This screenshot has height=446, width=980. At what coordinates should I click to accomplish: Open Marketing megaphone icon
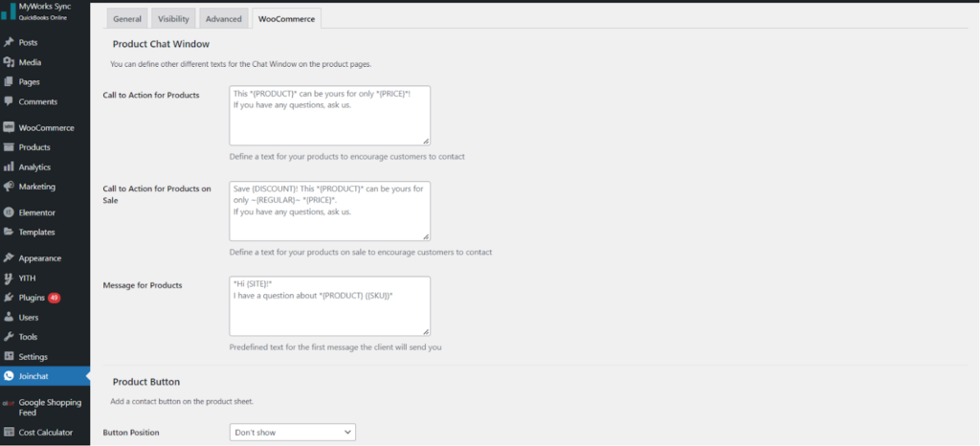9,187
